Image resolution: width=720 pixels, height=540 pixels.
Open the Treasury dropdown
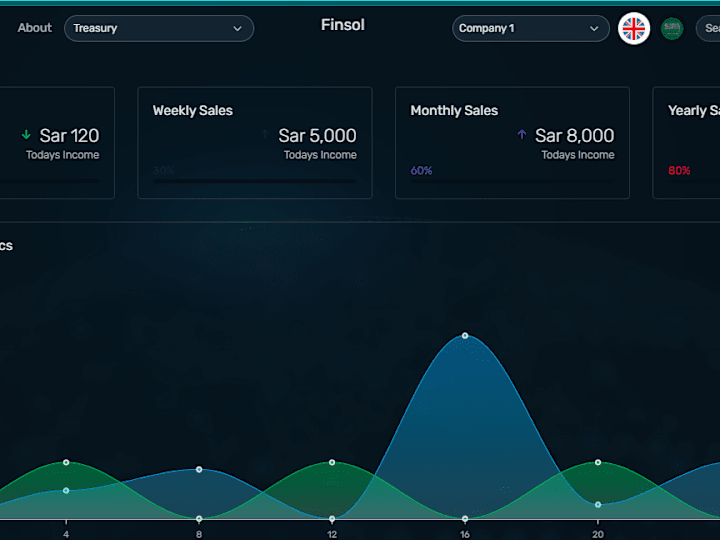[x=159, y=28]
